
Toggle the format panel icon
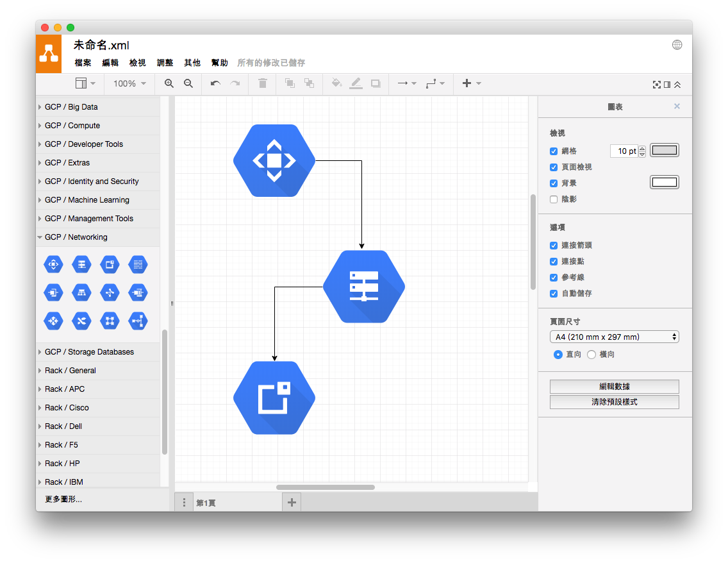(667, 85)
